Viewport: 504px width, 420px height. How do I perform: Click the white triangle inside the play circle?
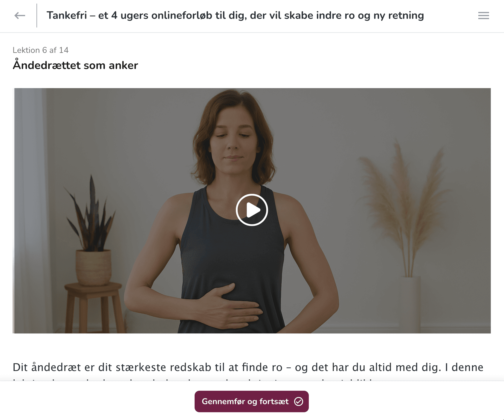253,210
